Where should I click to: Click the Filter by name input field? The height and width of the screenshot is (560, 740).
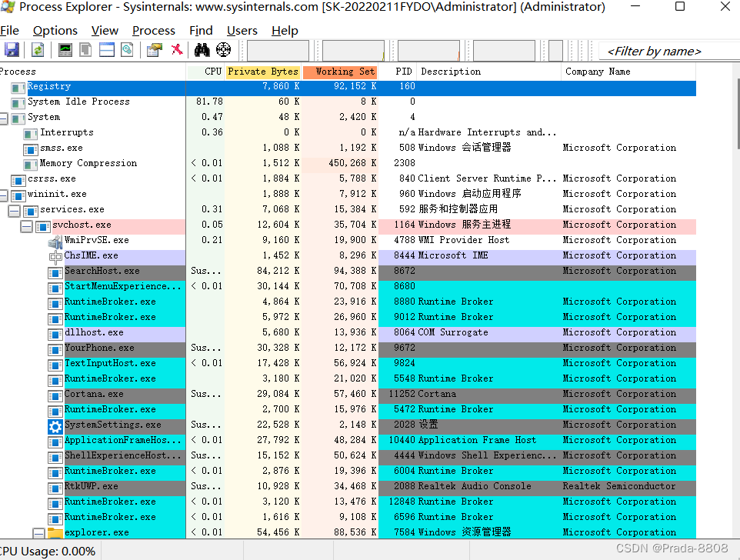(x=669, y=51)
